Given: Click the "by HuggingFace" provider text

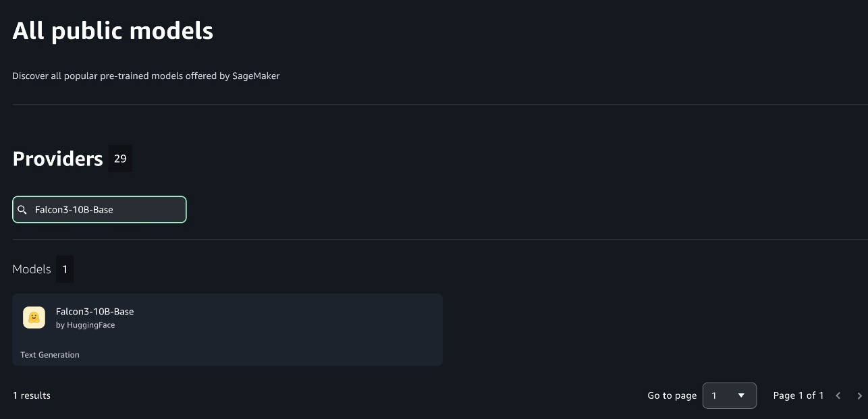Looking at the screenshot, I should 85,325.
